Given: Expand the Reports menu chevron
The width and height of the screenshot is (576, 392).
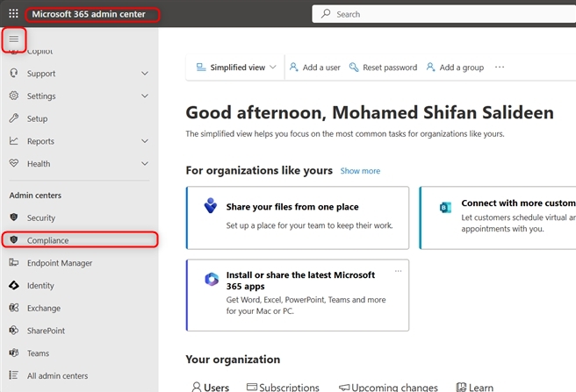Looking at the screenshot, I should [145, 141].
